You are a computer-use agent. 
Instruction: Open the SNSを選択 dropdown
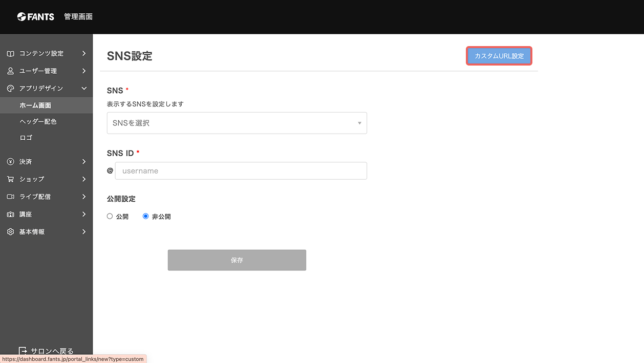click(x=237, y=123)
